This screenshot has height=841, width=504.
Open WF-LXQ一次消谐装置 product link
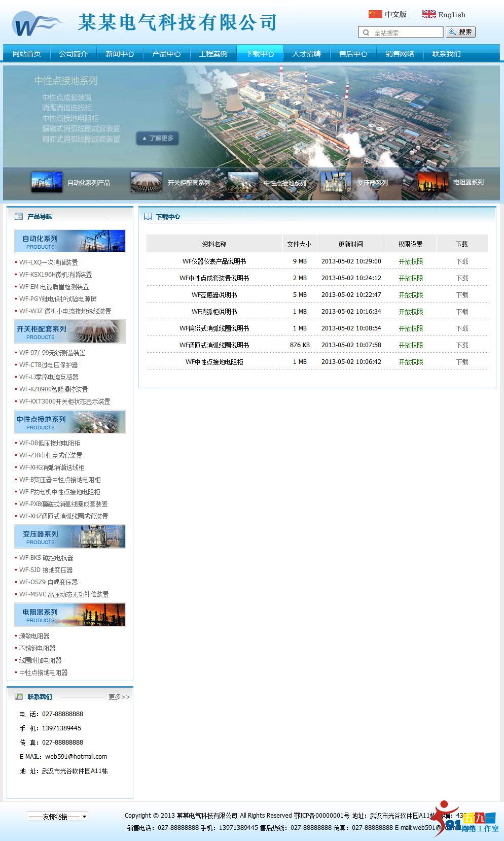click(49, 262)
